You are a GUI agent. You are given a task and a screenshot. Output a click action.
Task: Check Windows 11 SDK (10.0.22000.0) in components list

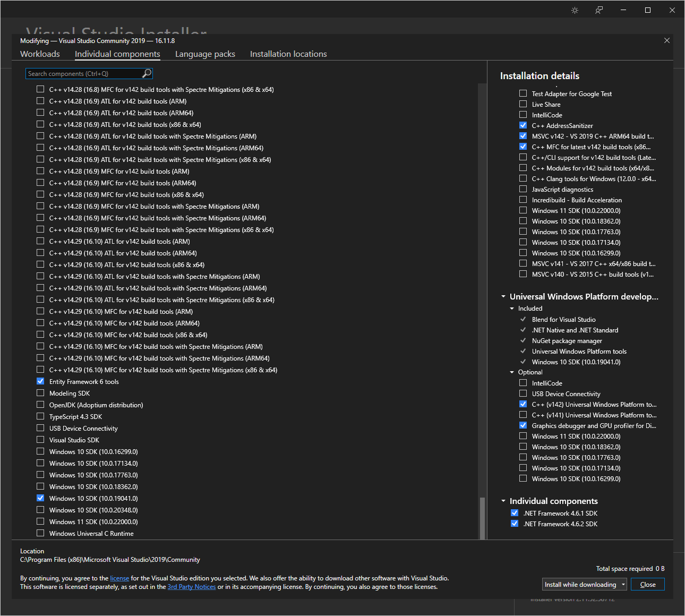40,521
